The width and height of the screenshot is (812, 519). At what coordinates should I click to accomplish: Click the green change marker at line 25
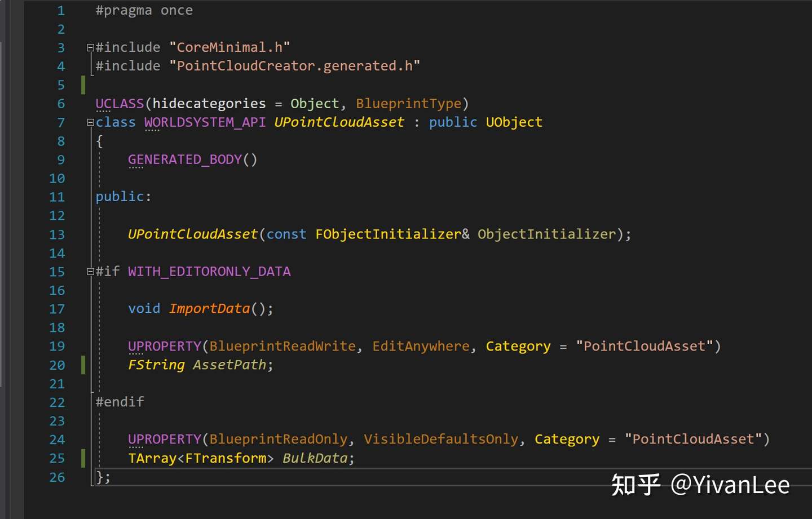coord(83,458)
